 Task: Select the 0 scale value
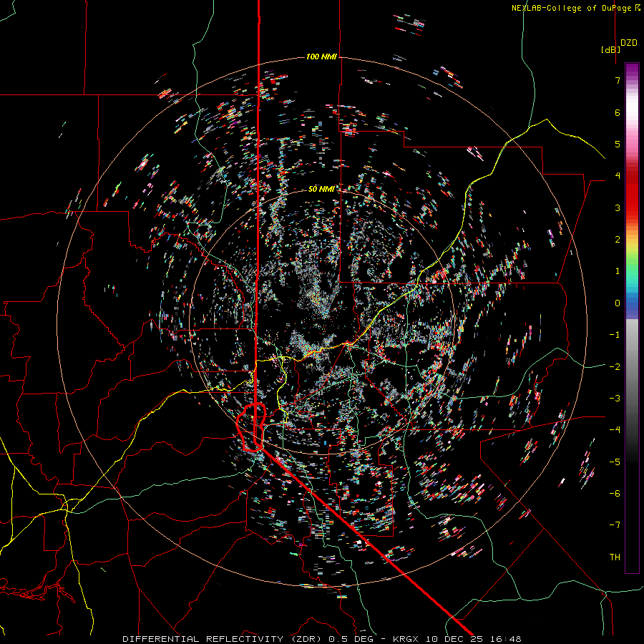click(618, 303)
